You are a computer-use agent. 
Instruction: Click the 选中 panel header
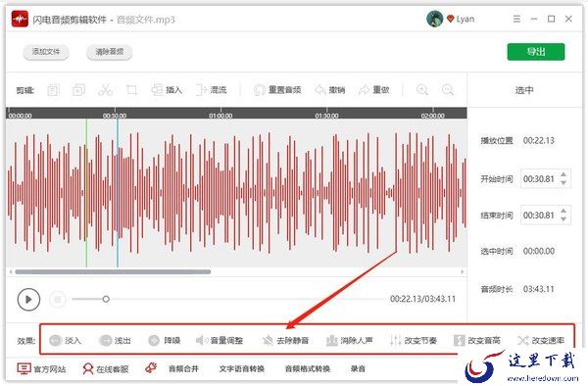tap(524, 90)
